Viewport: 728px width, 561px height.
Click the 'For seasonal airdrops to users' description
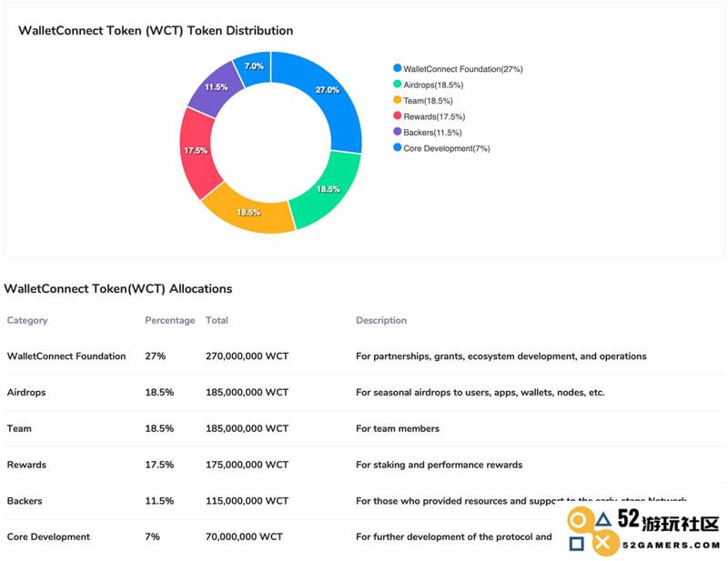(480, 392)
